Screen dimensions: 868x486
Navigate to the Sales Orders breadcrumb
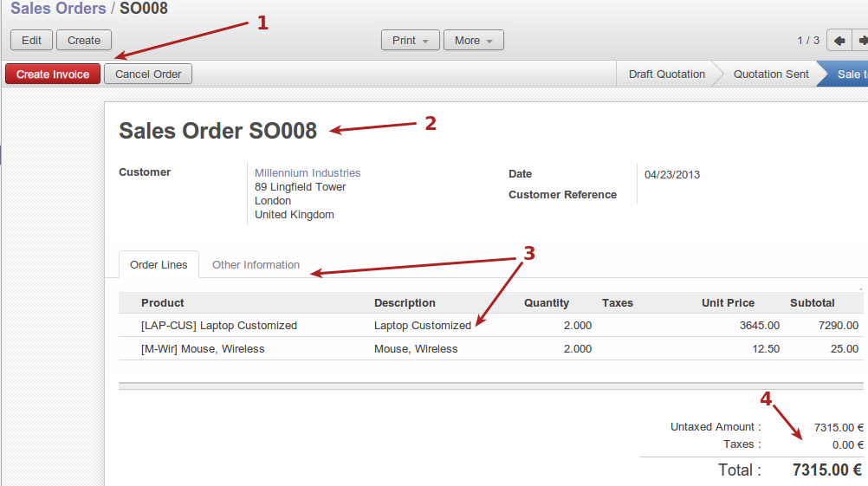click(x=58, y=9)
